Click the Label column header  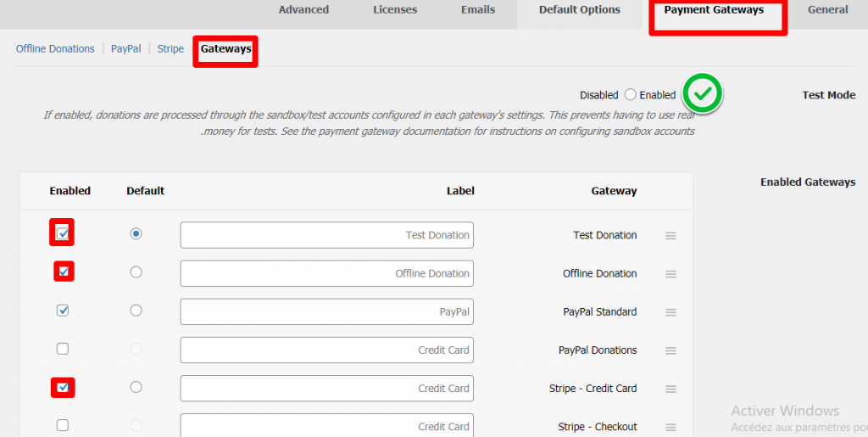tap(460, 191)
